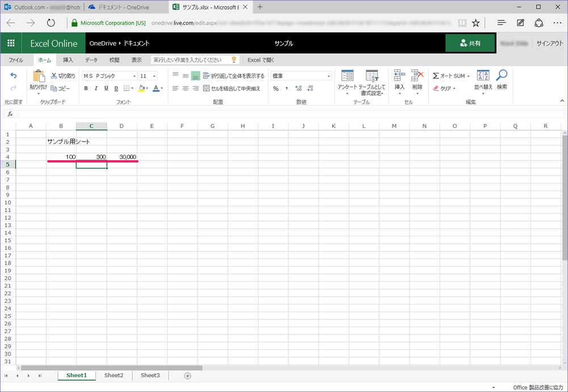Toggle merge and center cells
This screenshot has width=568, height=392.
[x=232, y=88]
